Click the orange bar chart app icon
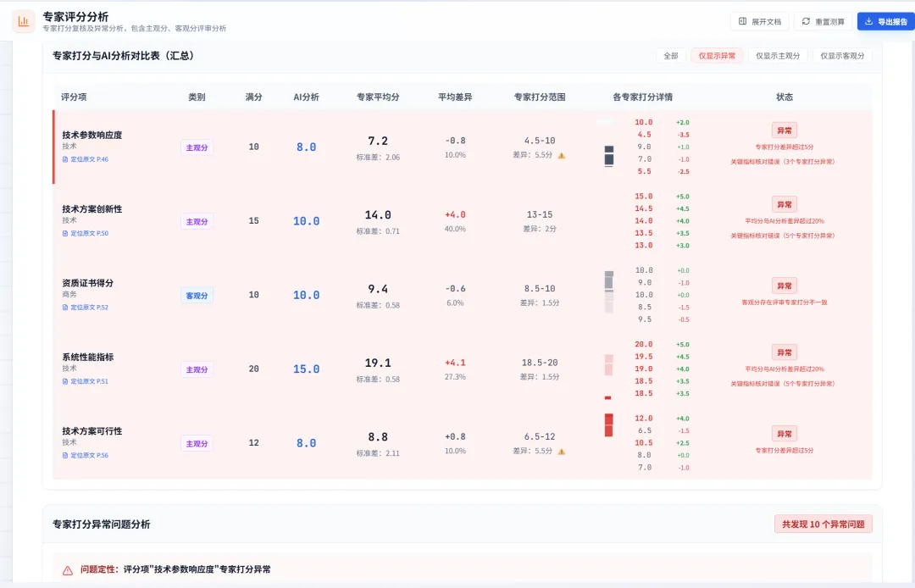Viewport: 915px width, 588px height. 23,21
